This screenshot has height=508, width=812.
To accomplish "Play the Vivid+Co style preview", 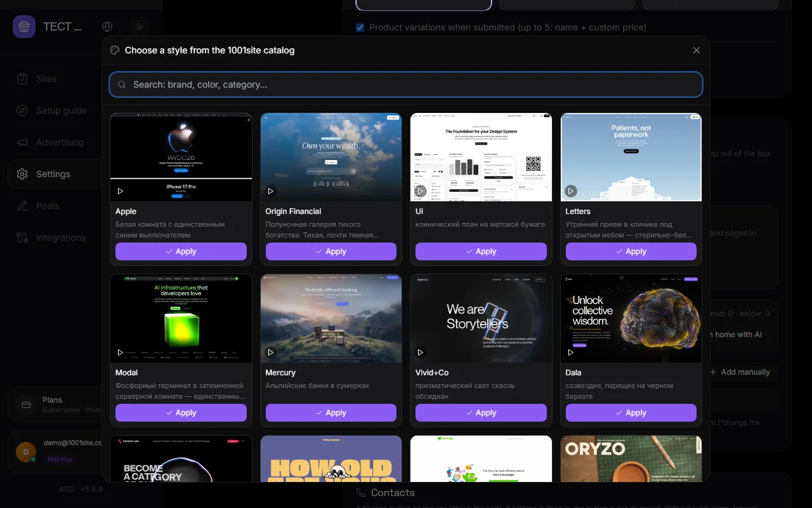I will [x=421, y=352].
